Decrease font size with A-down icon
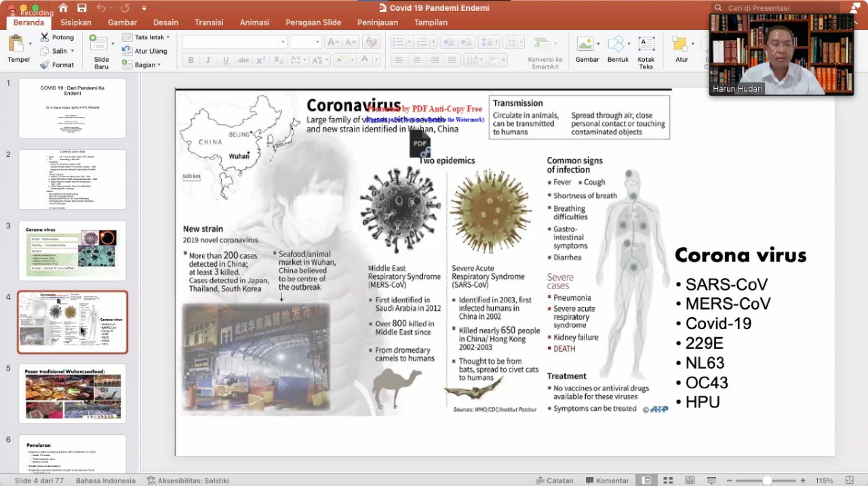 point(351,42)
